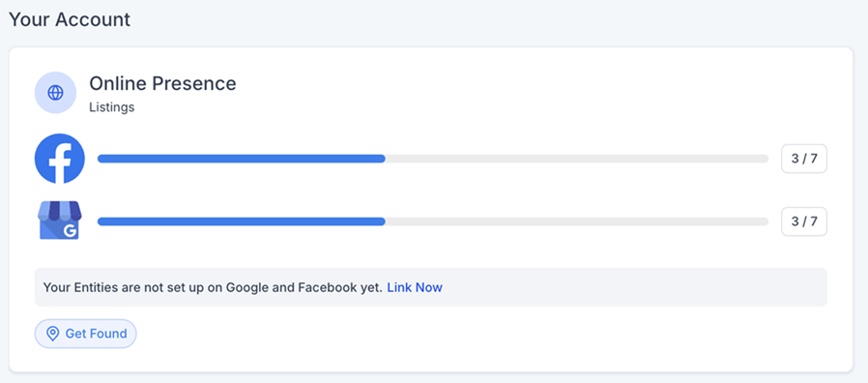The width and height of the screenshot is (868, 383).
Task: Click the gray unfilled part of Facebook progress bar
Action: (x=577, y=159)
